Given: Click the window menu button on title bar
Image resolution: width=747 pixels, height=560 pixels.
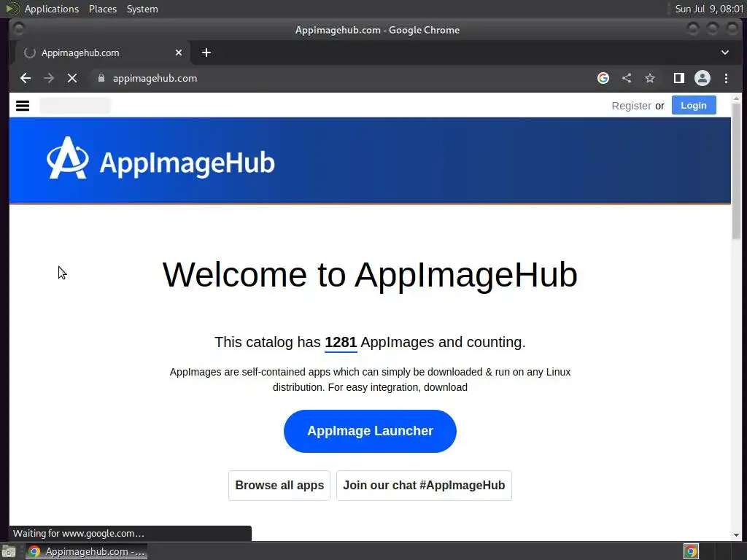Looking at the screenshot, I should pos(19,29).
